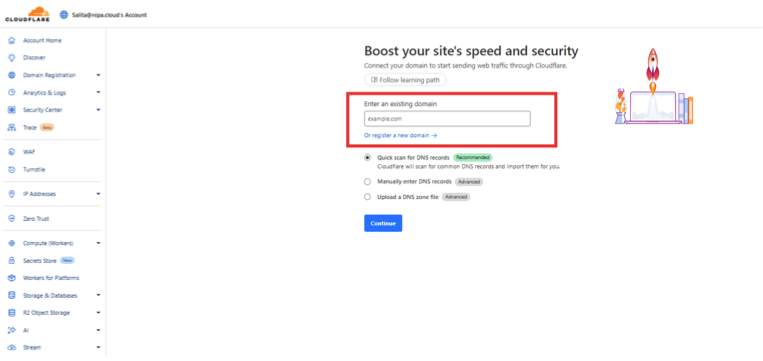Click the Zero Trust icon

12,218
